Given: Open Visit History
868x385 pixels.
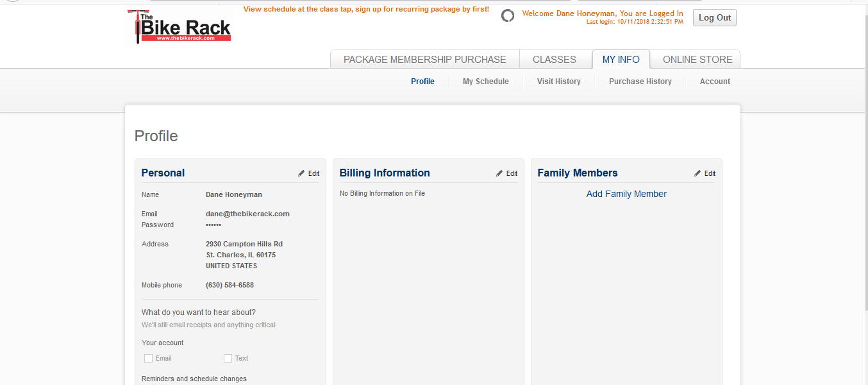Looking at the screenshot, I should point(558,81).
